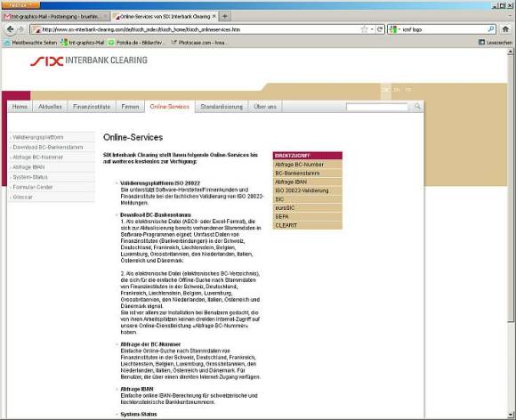This screenshot has height=420, width=516.
Task: Click the website search magnifier icon
Action: (x=417, y=106)
